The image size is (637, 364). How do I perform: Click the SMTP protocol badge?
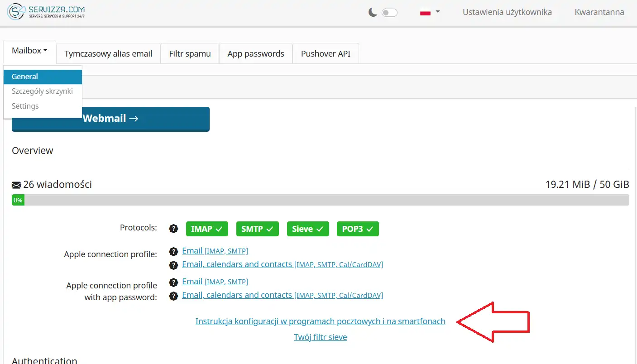(x=258, y=229)
